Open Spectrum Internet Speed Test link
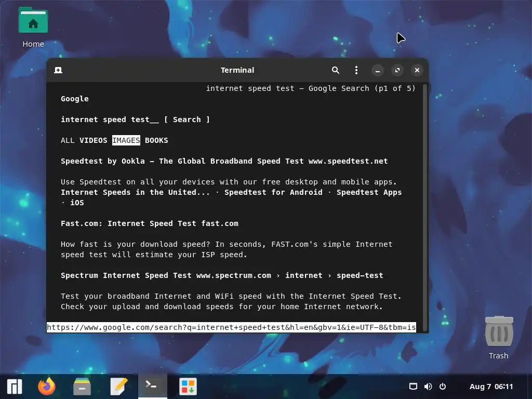Image resolution: width=532 pixels, height=399 pixels. click(x=222, y=275)
